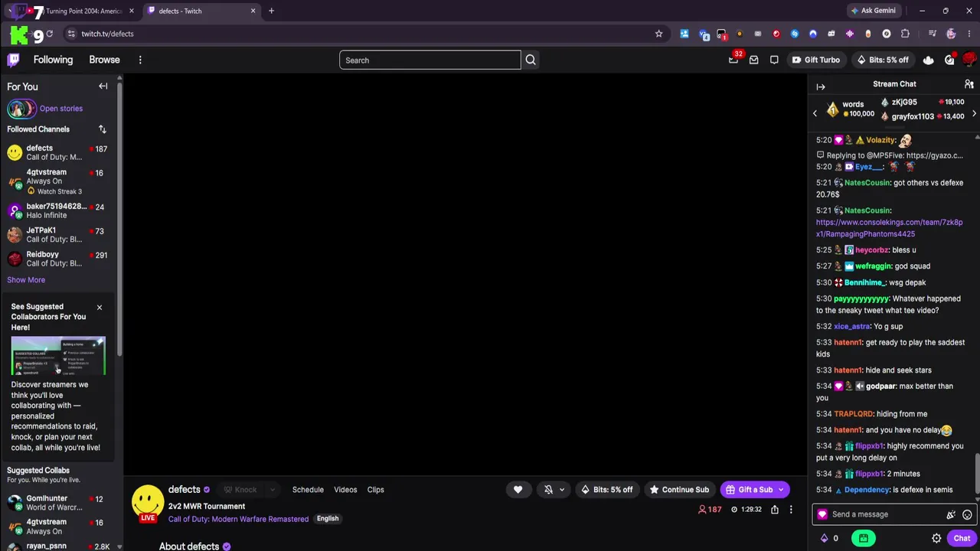Select the baker75194628 Halo Infinite channel

click(57, 210)
